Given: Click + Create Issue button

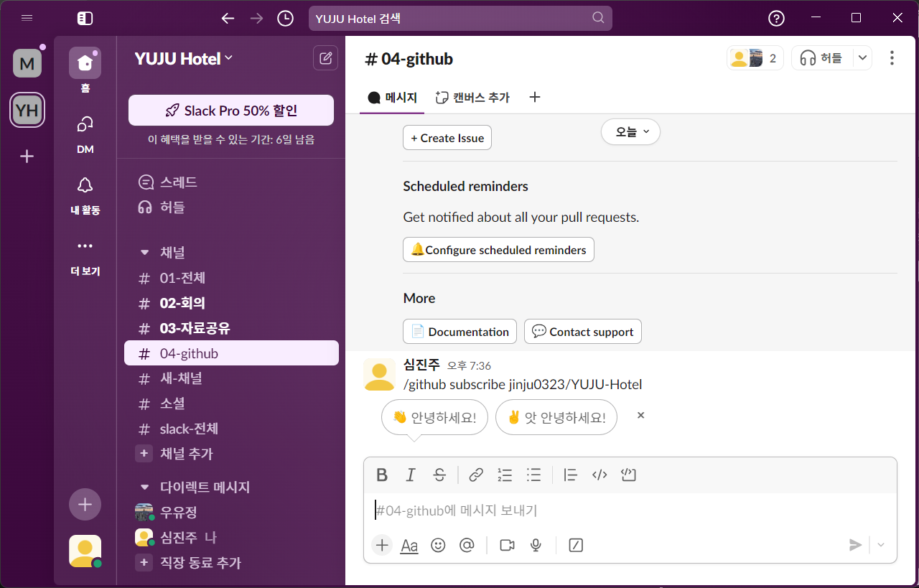Looking at the screenshot, I should (447, 138).
